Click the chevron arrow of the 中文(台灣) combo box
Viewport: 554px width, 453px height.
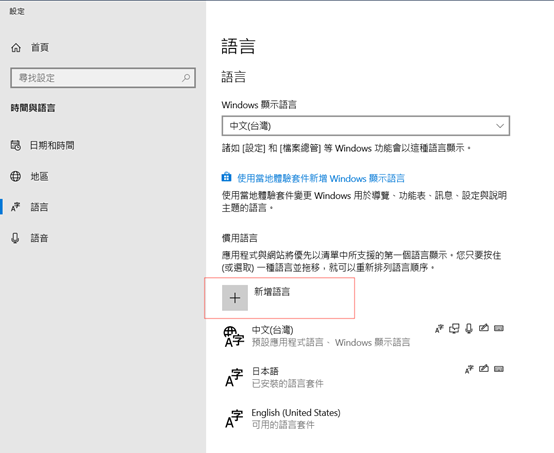pyautogui.click(x=500, y=126)
